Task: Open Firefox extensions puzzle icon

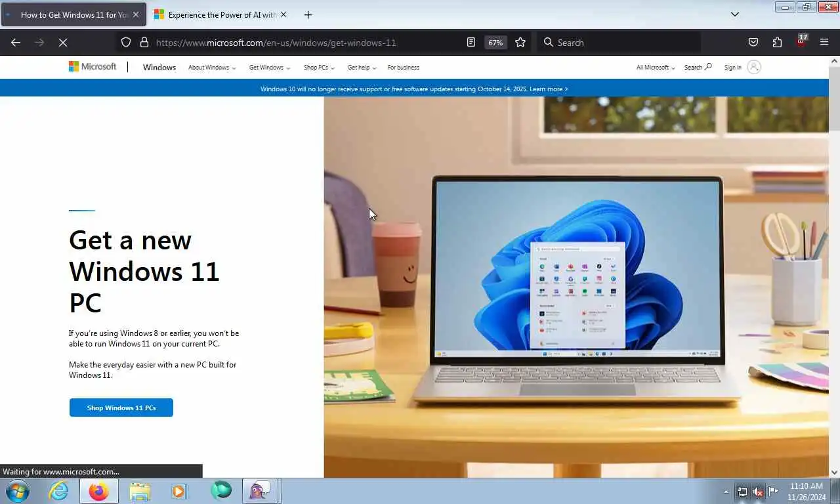Action: point(777,43)
